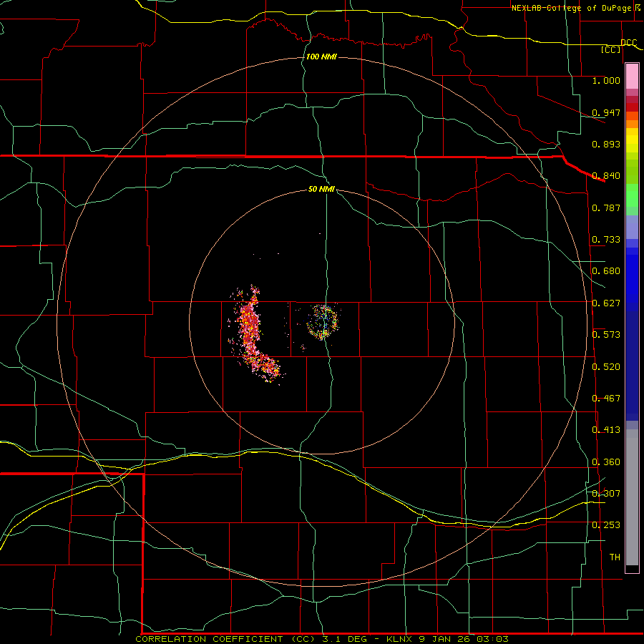Pick the light pink color bar segment
The width and height of the screenshot is (644, 644).
click(632, 77)
